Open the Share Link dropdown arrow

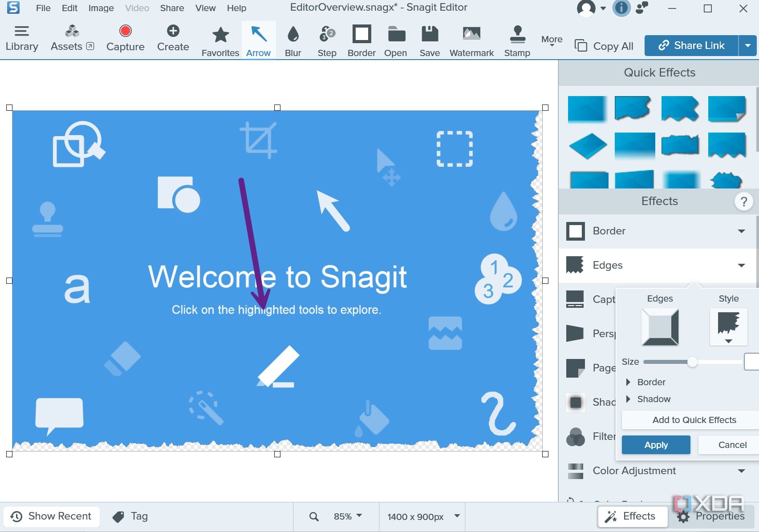point(748,45)
